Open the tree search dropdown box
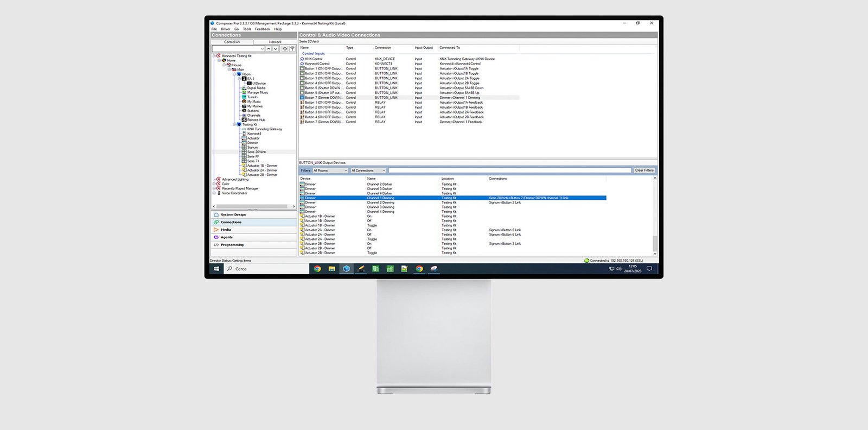 238,49
